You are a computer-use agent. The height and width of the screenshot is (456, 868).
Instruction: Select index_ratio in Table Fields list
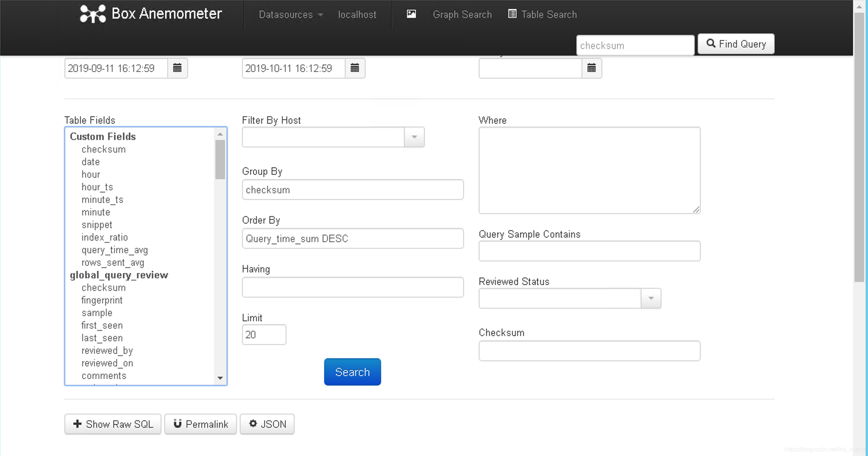click(x=104, y=237)
